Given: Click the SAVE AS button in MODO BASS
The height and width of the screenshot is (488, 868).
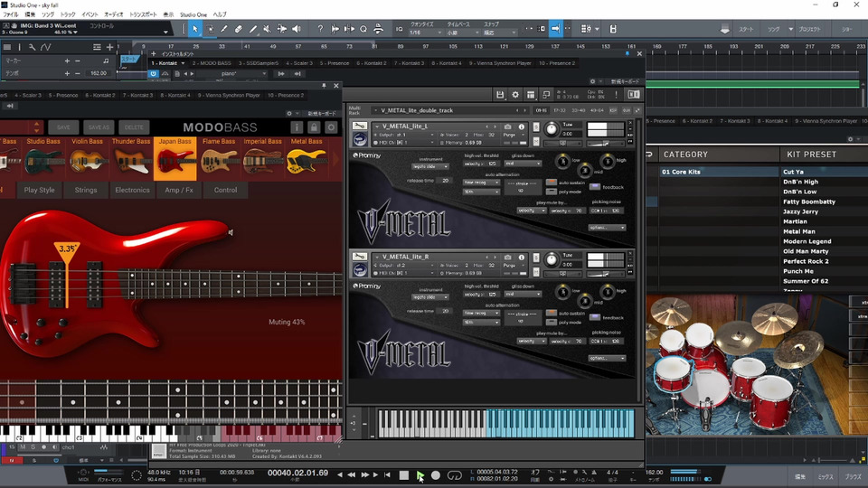Looking at the screenshot, I should (x=99, y=127).
